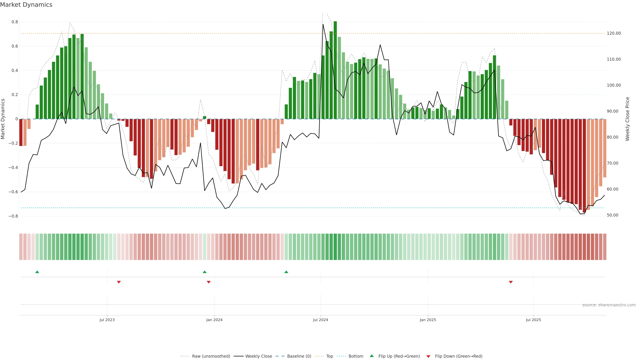Screen dimensions: 644x362
Task: Click the green triangle icon in the legend
Action: (x=372, y=356)
